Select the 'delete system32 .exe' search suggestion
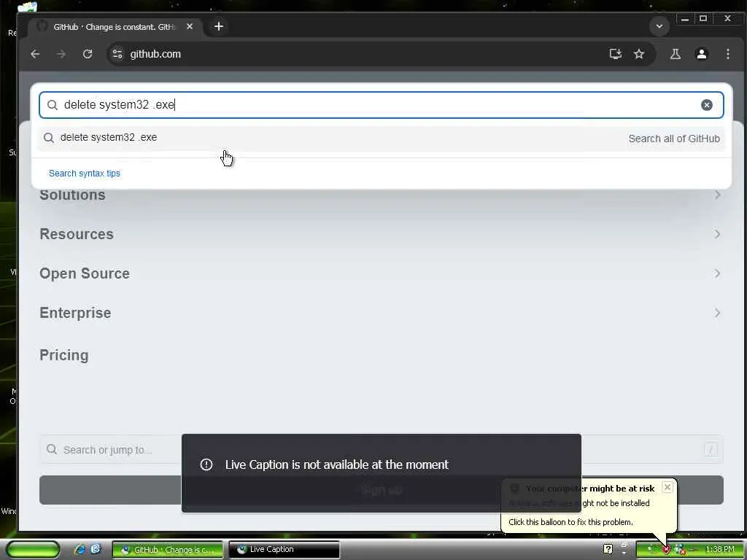This screenshot has width=747, height=560. pos(381,138)
